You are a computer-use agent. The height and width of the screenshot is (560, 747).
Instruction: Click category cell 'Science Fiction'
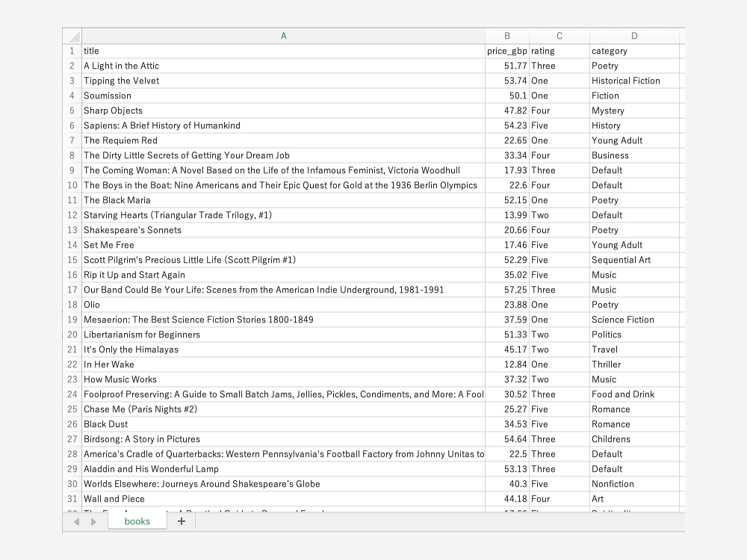point(634,320)
